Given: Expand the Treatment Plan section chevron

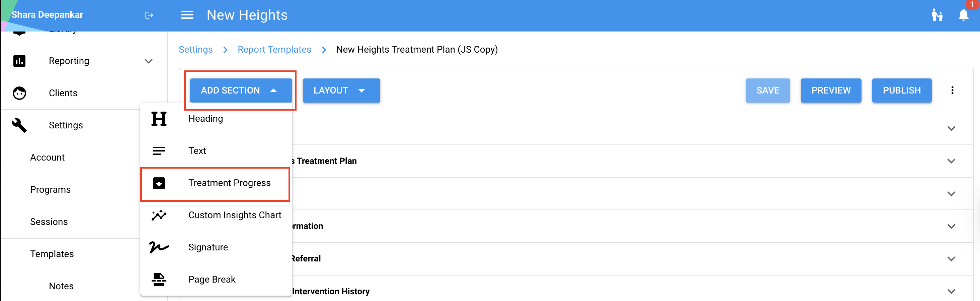Looking at the screenshot, I should (951, 161).
